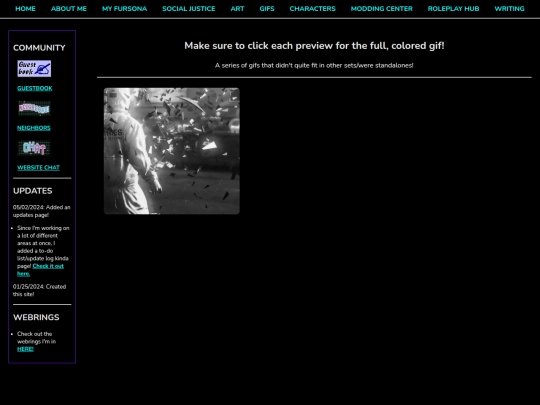Select GIFS in the top menu

[x=267, y=9]
